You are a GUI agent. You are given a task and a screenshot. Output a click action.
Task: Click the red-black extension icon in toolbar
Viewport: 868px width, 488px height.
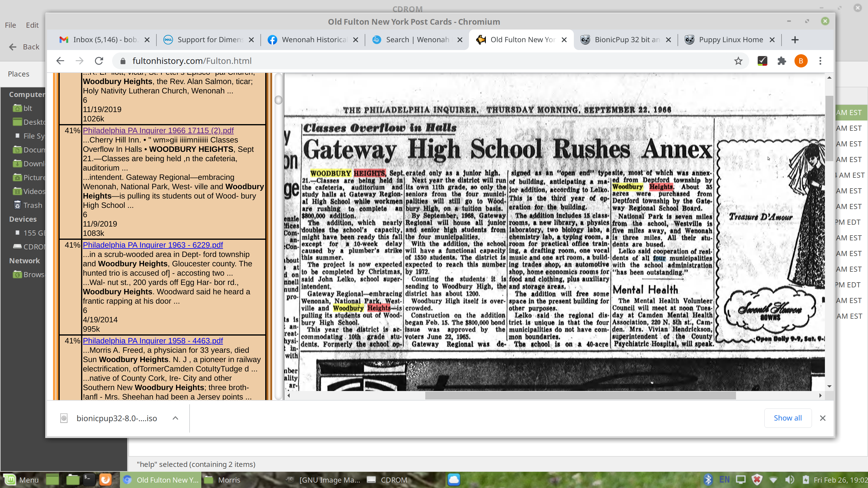pos(762,61)
